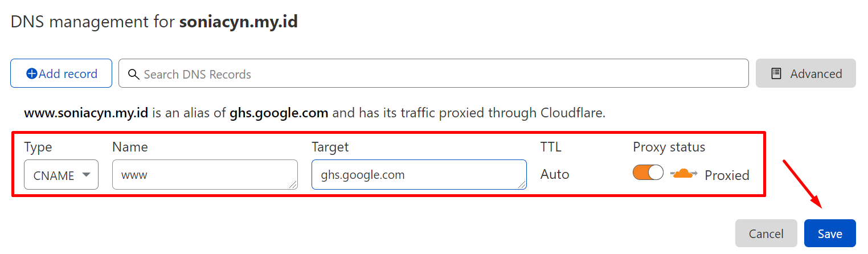Click the Auto TTL value
This screenshot has height=254, width=868.
click(555, 174)
